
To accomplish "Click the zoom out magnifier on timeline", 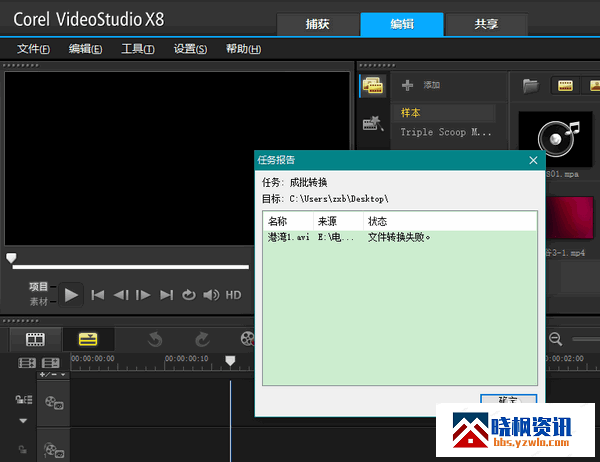I will coord(555,340).
